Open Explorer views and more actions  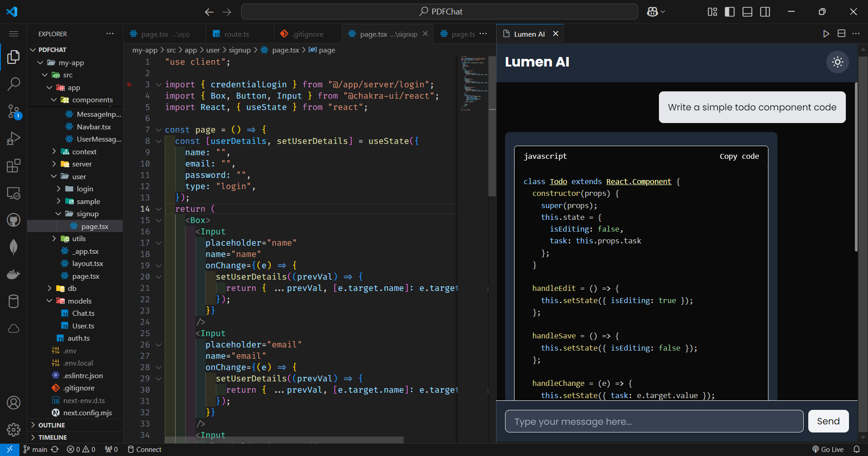coord(110,34)
